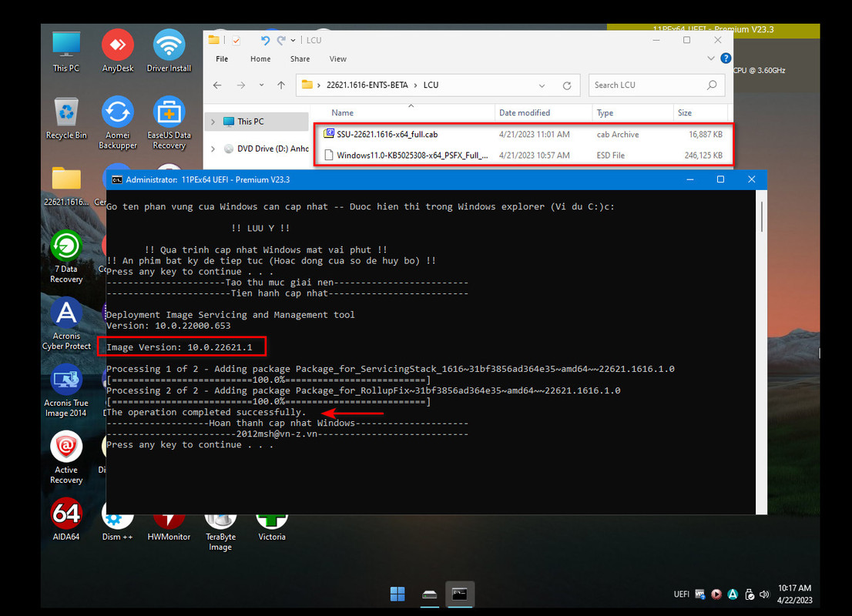Click the Windows Start button on taskbar
Screen dimensions: 852x616
click(397, 594)
